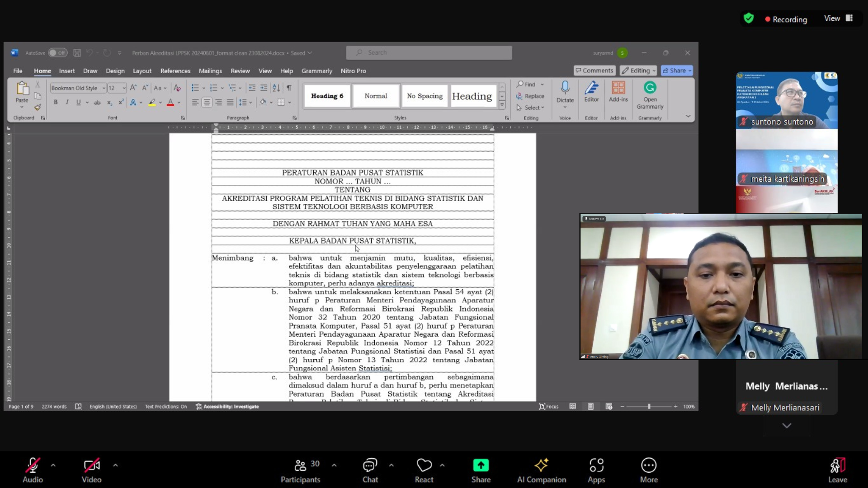Align text left
This screenshot has width=868, height=488.
coord(195,103)
